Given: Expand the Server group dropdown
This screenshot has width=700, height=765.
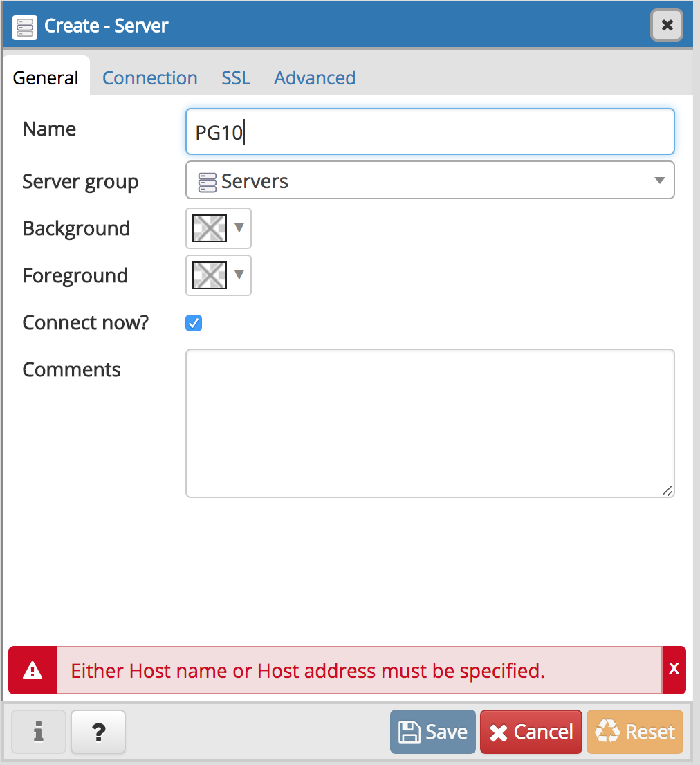Looking at the screenshot, I should [x=658, y=181].
